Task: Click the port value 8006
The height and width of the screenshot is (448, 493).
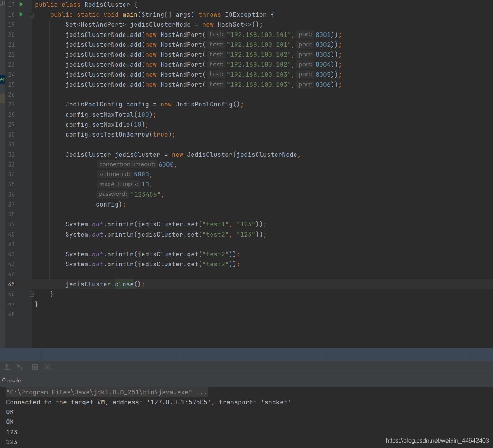Action: click(323, 84)
